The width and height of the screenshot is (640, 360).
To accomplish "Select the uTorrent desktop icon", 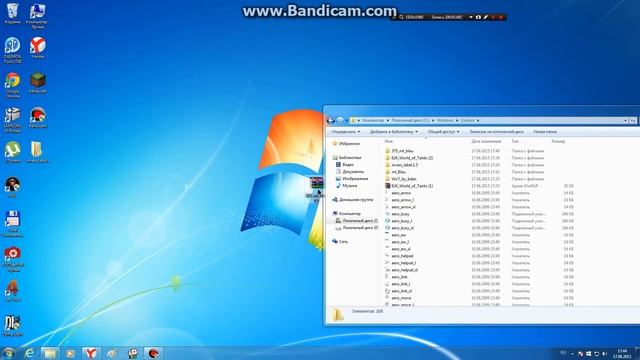I will point(12,152).
